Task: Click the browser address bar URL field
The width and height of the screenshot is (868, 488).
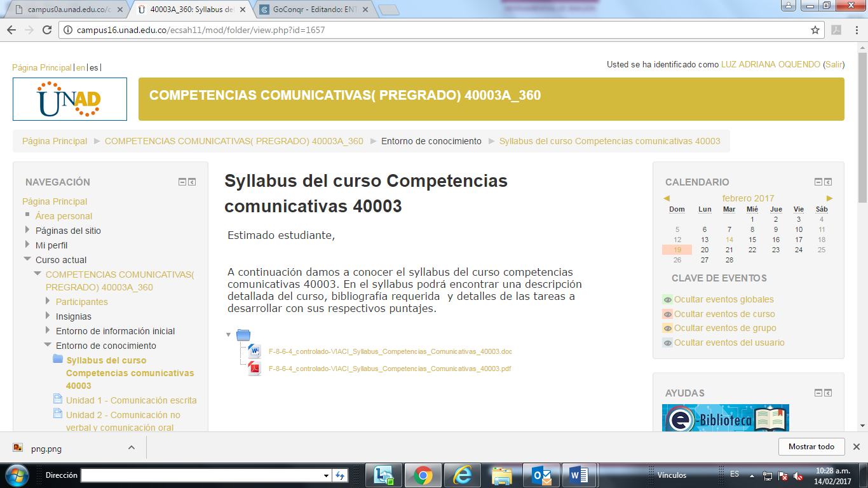Action: pyautogui.click(x=432, y=30)
